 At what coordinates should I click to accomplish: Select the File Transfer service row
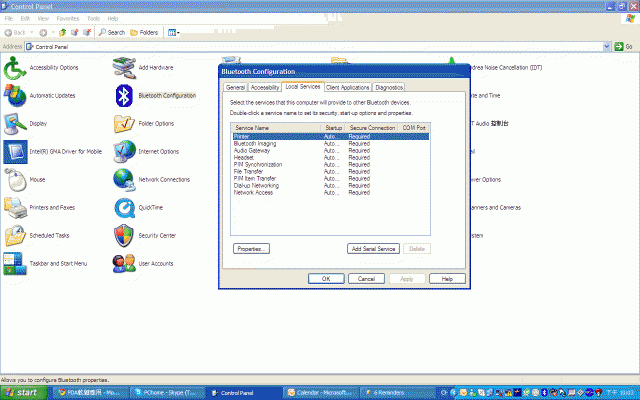click(331, 171)
